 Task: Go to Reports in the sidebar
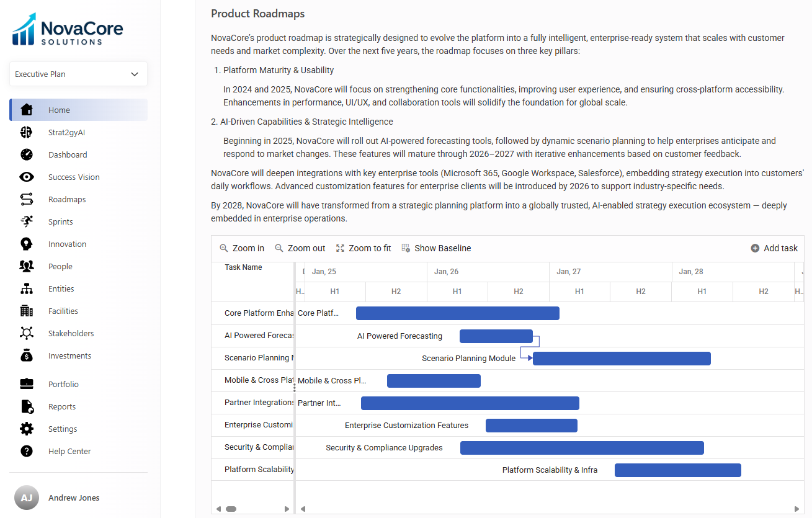click(x=62, y=406)
